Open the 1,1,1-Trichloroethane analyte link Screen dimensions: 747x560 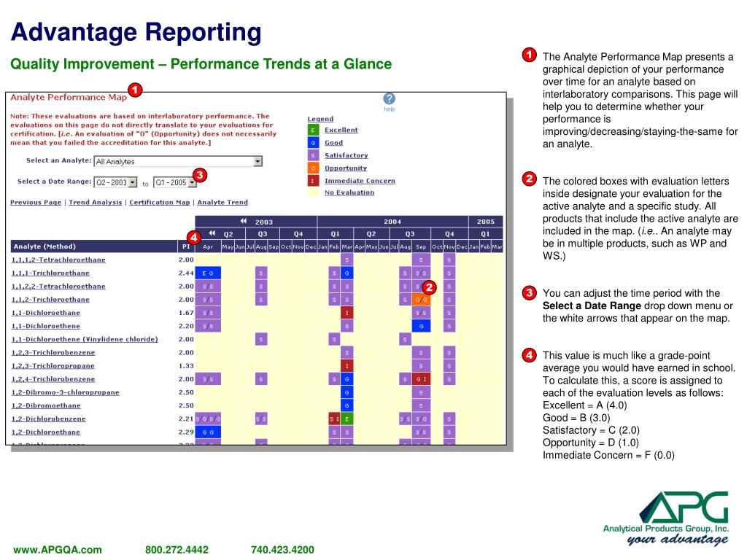point(50,273)
